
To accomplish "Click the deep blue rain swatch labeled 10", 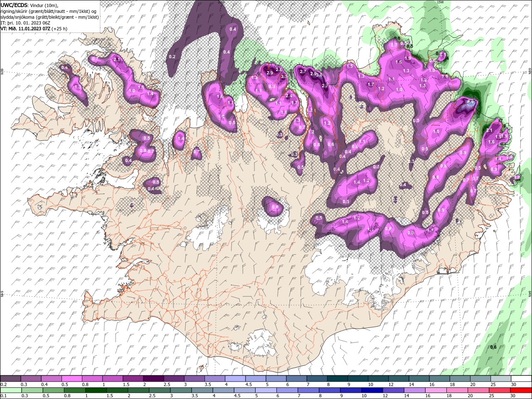I will coord(371,390).
